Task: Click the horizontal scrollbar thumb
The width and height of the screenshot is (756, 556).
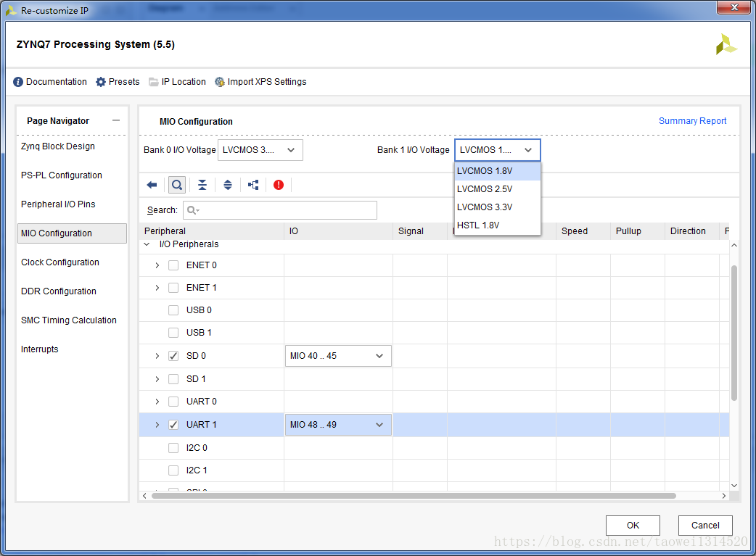Action: click(414, 496)
